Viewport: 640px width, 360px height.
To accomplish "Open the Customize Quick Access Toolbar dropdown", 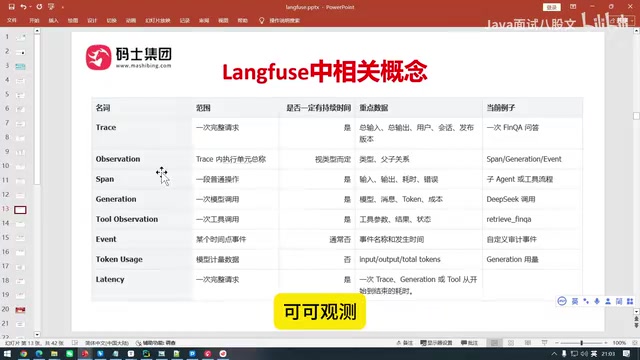I will click(x=62, y=7).
